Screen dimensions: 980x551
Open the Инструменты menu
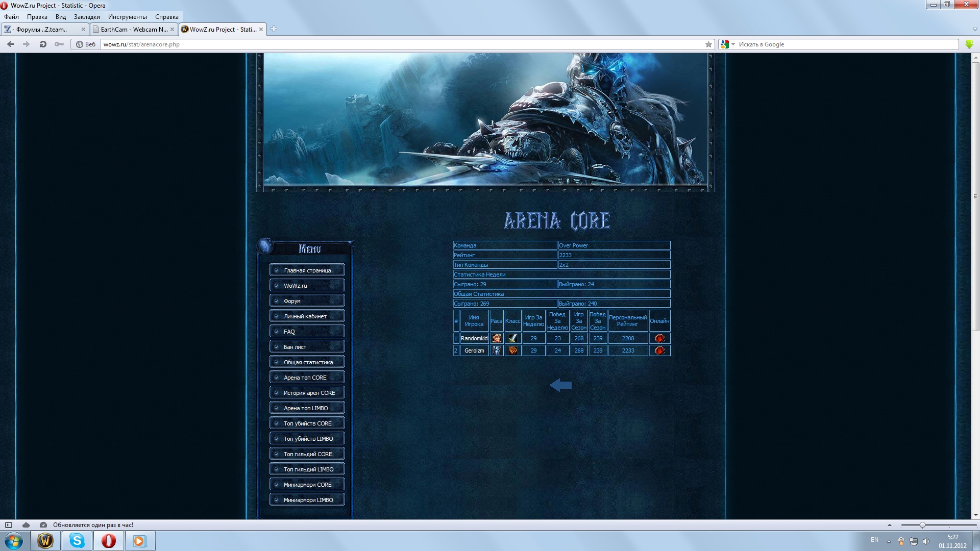coord(128,17)
